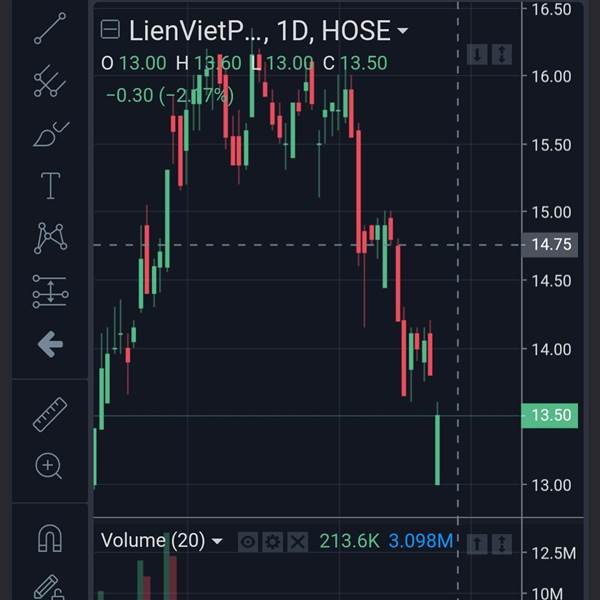This screenshot has height=600, width=600.
Task: Click the 15.00 price axis label
Action: [551, 212]
